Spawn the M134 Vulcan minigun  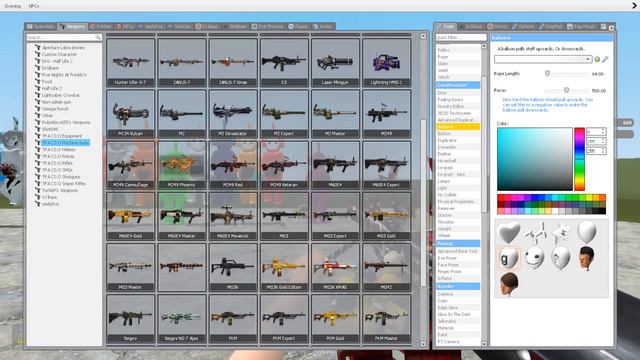[131, 113]
